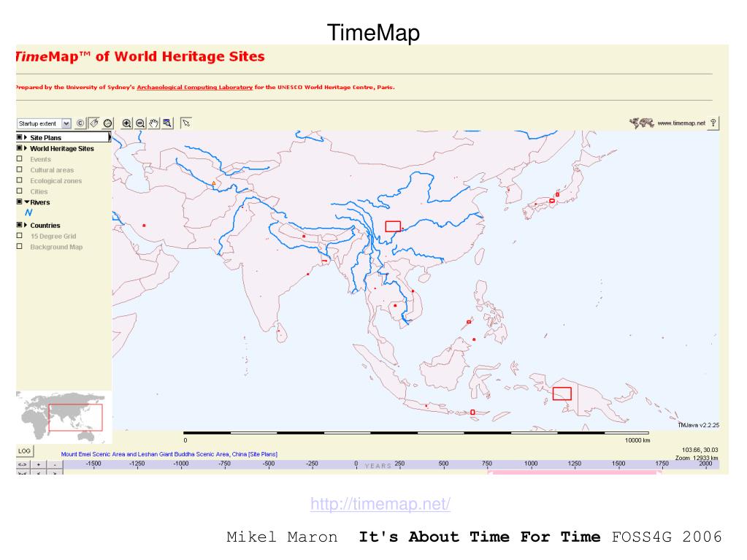747x560 pixels.
Task: Click the red site rectangle in China
Action: click(x=393, y=226)
